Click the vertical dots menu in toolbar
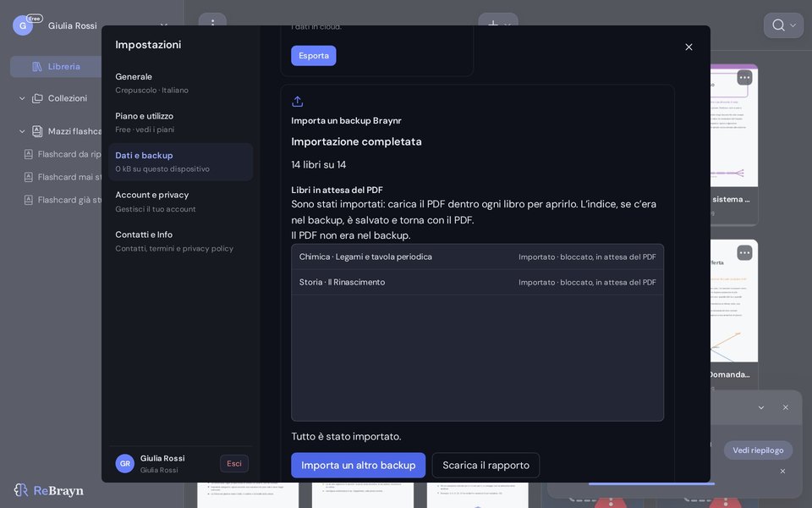The height and width of the screenshot is (508, 812). (x=212, y=23)
